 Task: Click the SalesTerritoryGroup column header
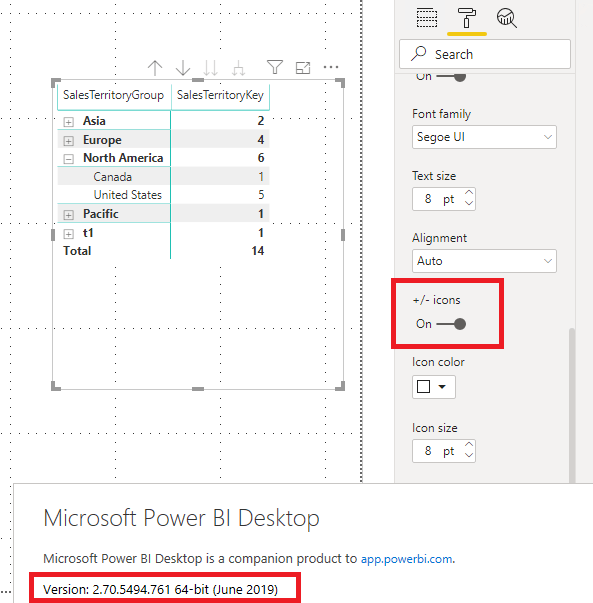(x=113, y=95)
